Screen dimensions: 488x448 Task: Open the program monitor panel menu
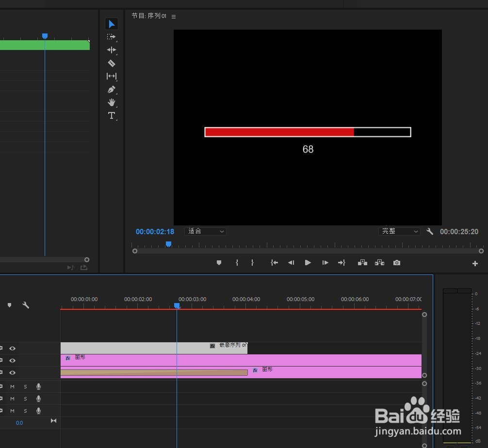pos(174,16)
